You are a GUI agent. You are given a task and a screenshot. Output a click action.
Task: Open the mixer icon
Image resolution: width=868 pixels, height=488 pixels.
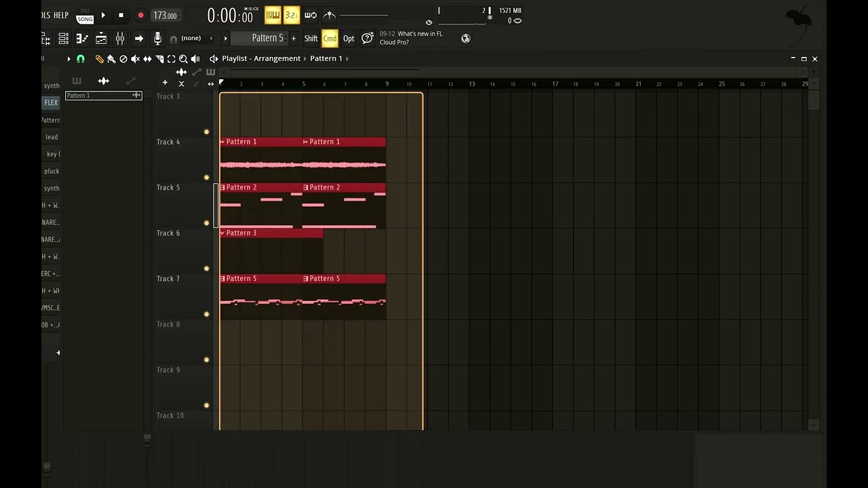point(120,39)
